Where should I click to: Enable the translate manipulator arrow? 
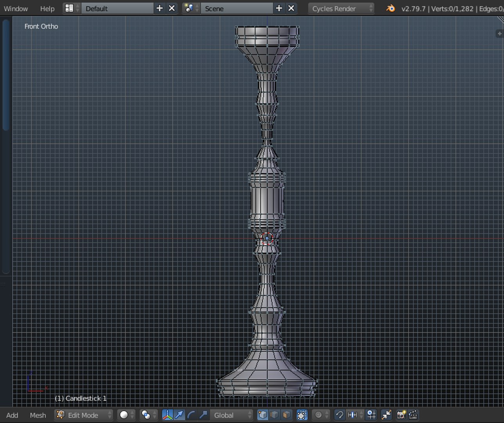coord(179,415)
